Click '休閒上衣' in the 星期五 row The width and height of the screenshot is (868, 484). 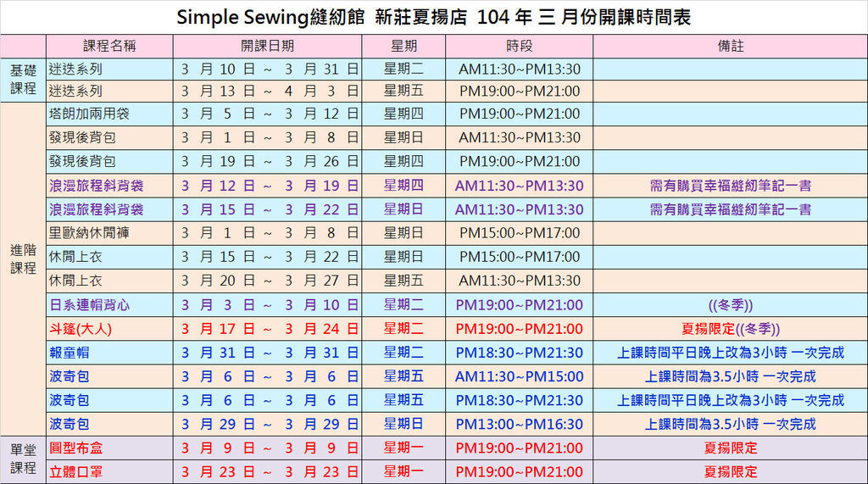pyautogui.click(x=75, y=281)
